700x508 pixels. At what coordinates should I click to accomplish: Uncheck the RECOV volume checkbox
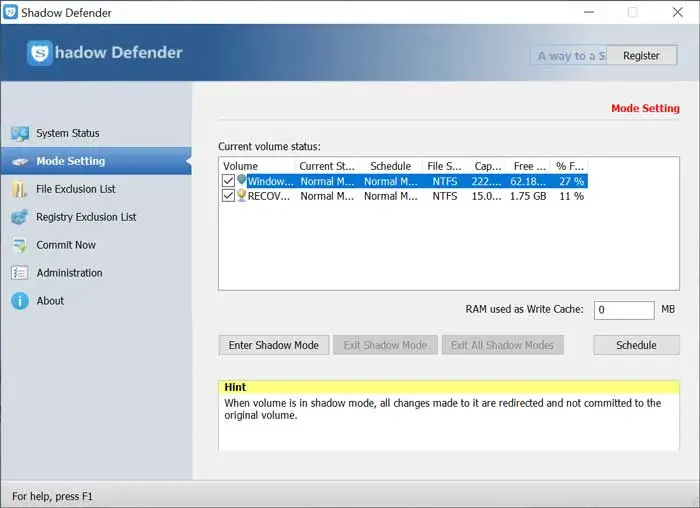[228, 196]
